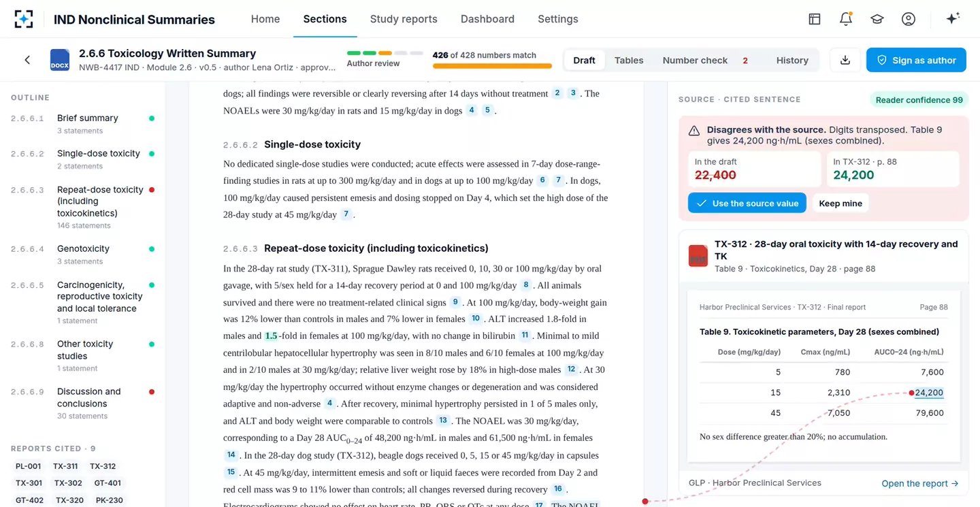Open the graduation cap help icon
980x507 pixels.
877,19
